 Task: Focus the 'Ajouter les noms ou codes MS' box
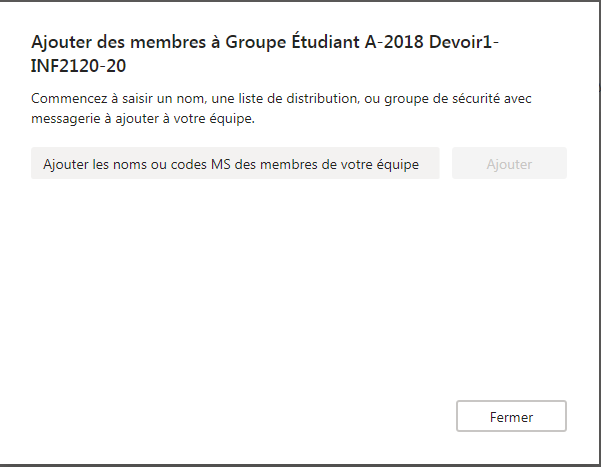[235, 164]
